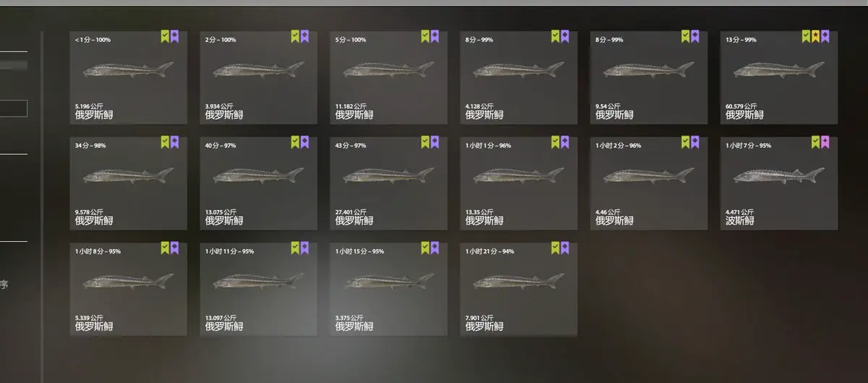Click the purple badge on the 13.097 公斤 card
Viewport: 868px width, 383px height.
[305, 248]
